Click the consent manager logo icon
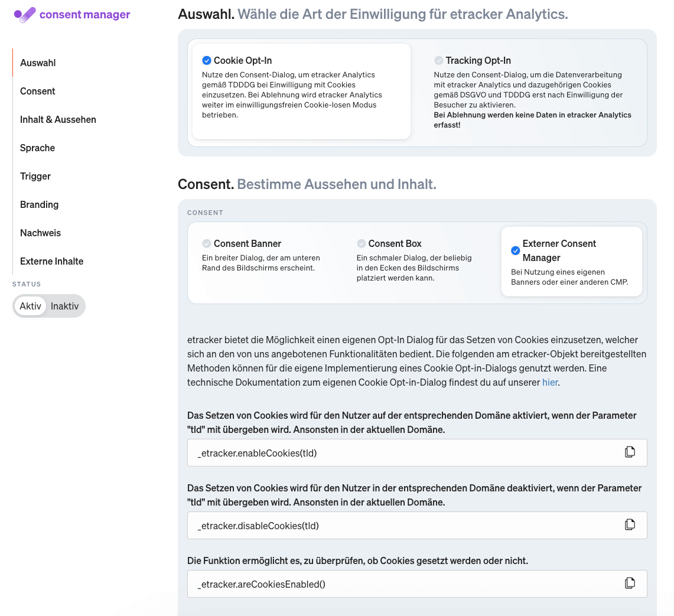This screenshot has width=674, height=616. point(25,15)
